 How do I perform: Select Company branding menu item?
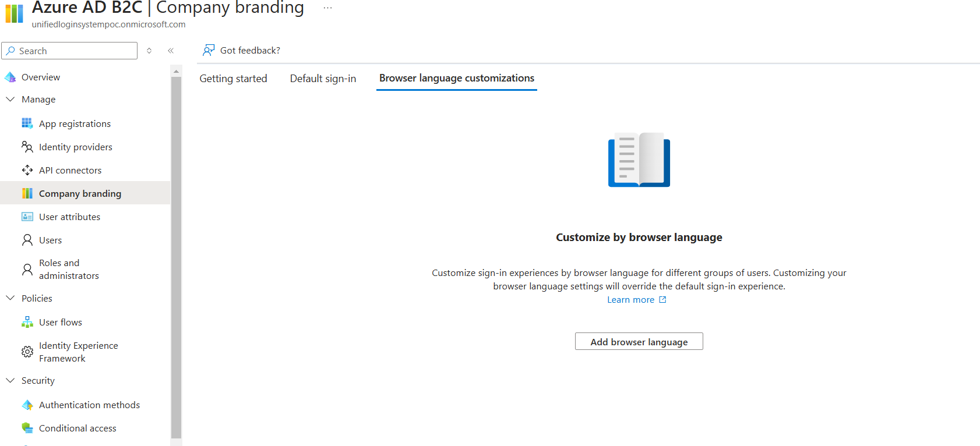click(x=85, y=193)
